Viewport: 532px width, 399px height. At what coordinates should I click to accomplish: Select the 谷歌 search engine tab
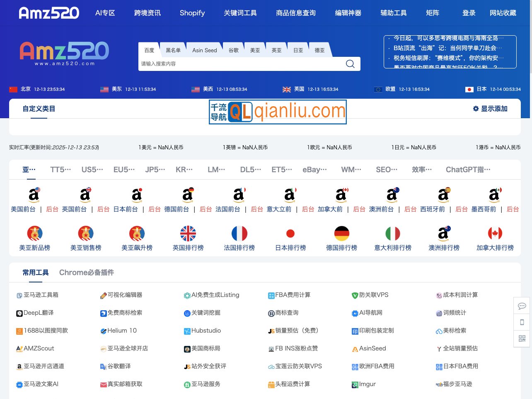coord(234,50)
